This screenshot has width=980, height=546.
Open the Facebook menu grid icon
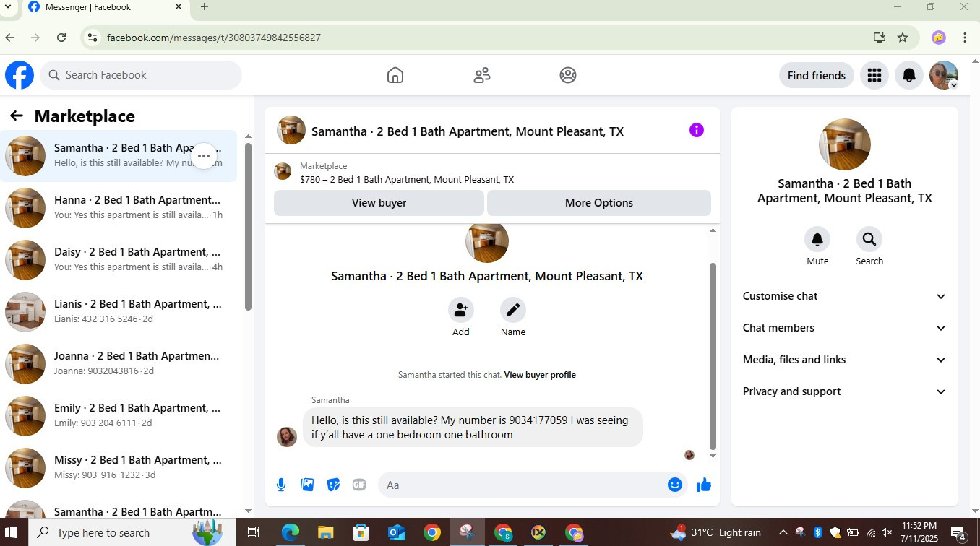pyautogui.click(x=874, y=75)
